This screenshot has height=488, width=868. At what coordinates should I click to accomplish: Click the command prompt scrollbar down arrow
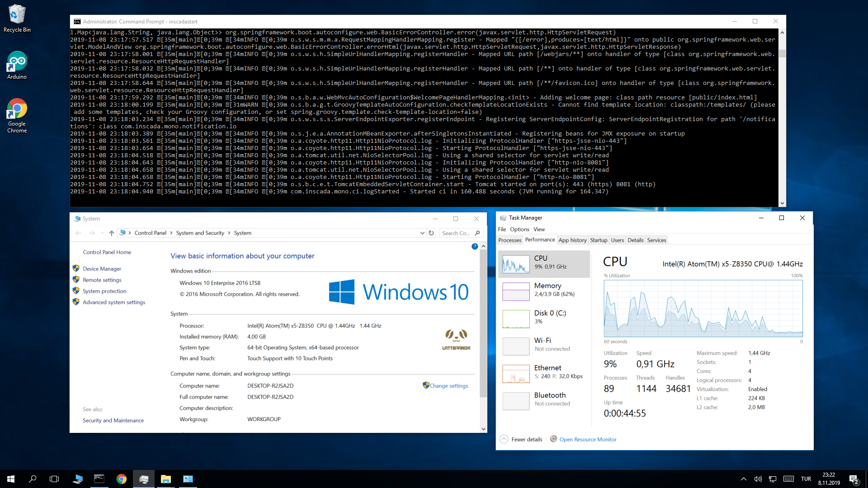point(783,203)
